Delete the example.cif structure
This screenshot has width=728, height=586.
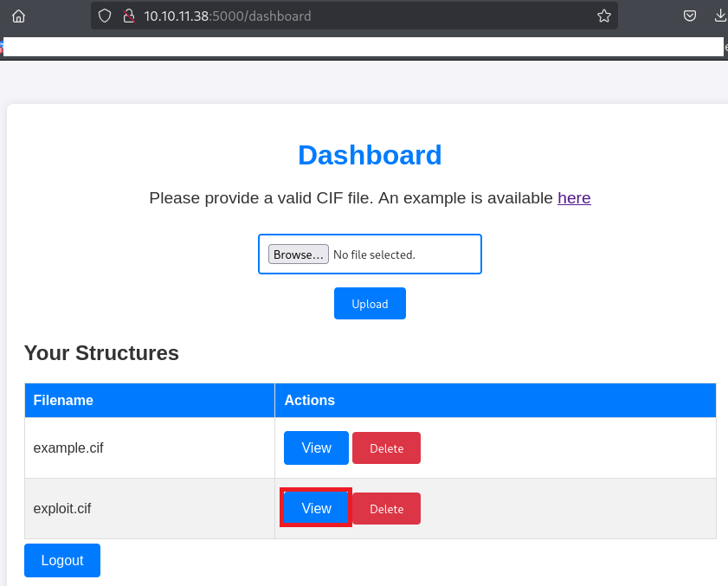(x=386, y=448)
